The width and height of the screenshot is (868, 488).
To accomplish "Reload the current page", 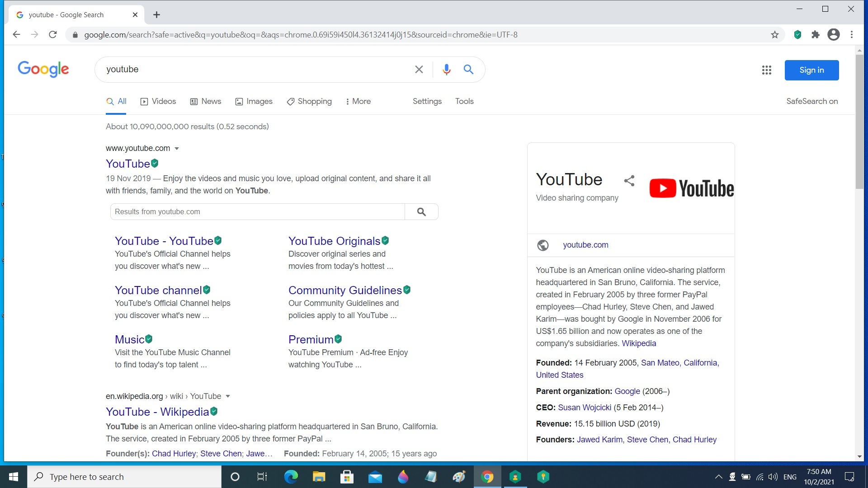I will [x=53, y=35].
